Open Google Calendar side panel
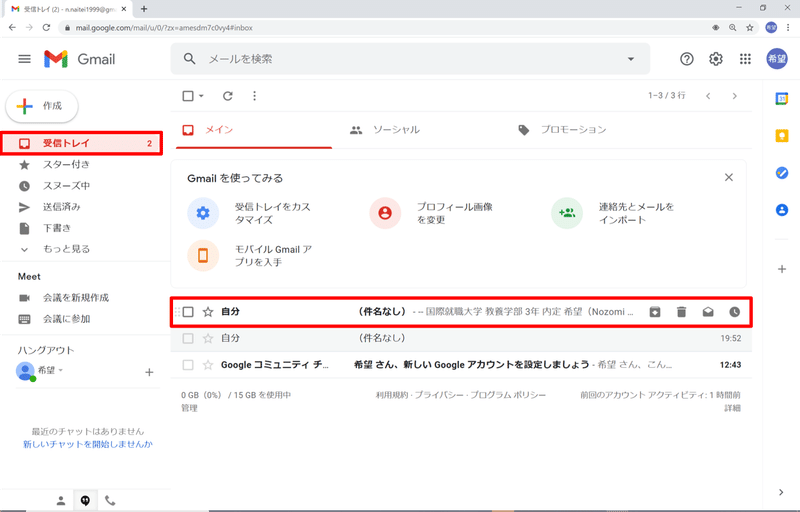 click(x=782, y=98)
